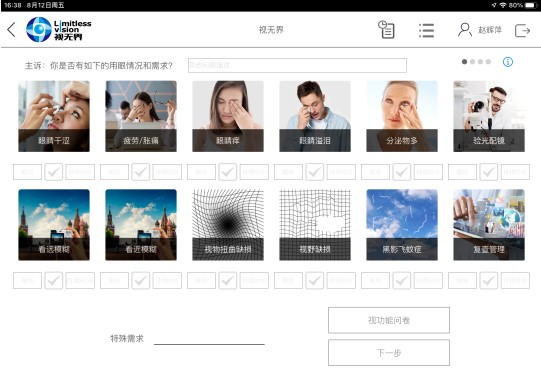Tap the box right of 疲劳/胀痛 checkmark
541x385 pixels.
pyautogui.click(x=167, y=172)
